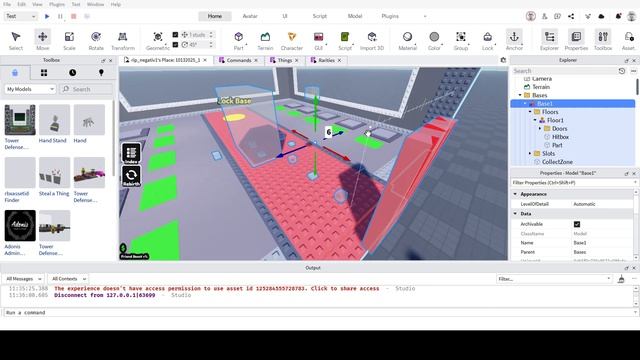Open the Plugins ribbon tab
The height and width of the screenshot is (360, 640).
point(390,16)
